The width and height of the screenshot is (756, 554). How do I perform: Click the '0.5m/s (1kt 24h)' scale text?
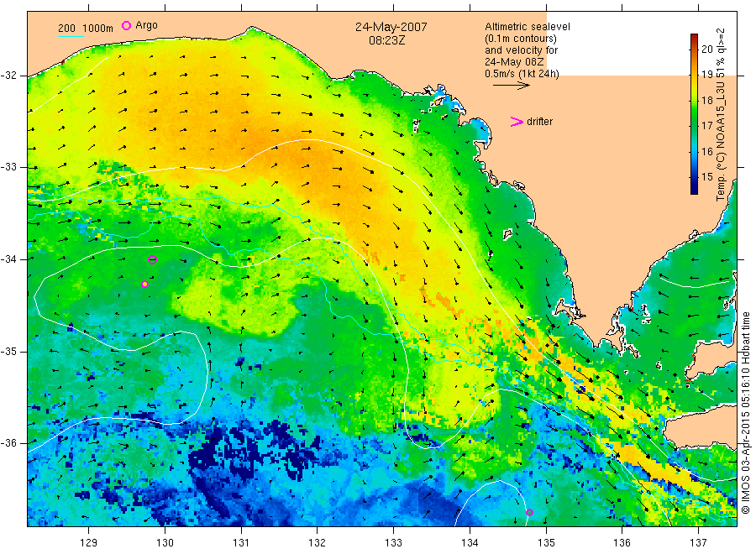click(522, 74)
